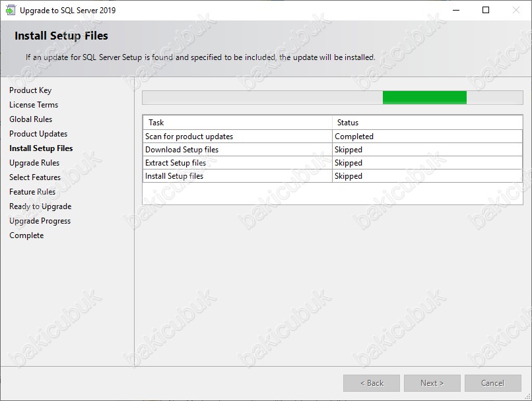Click the Completed status cell

pos(427,137)
